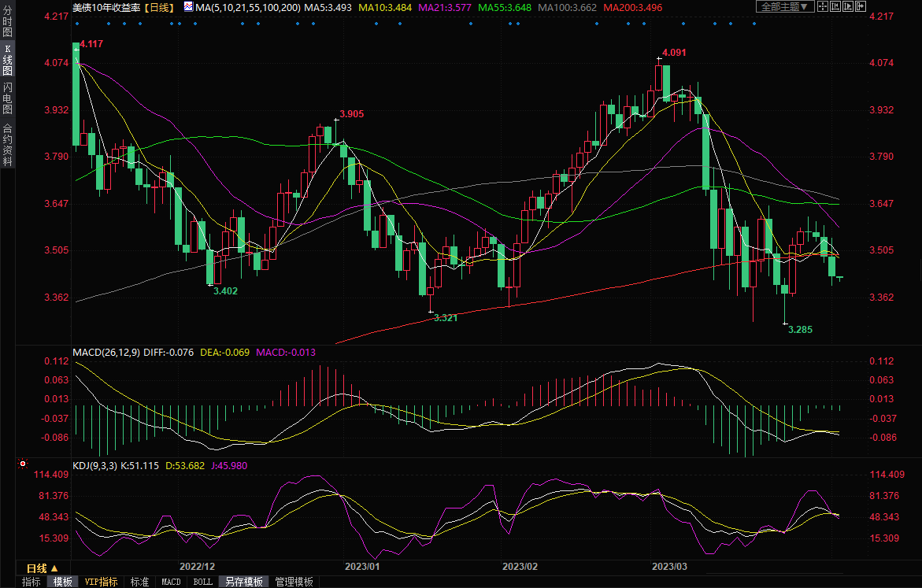Click the 另存模板 button
The height and width of the screenshot is (588, 922).
coord(243,582)
